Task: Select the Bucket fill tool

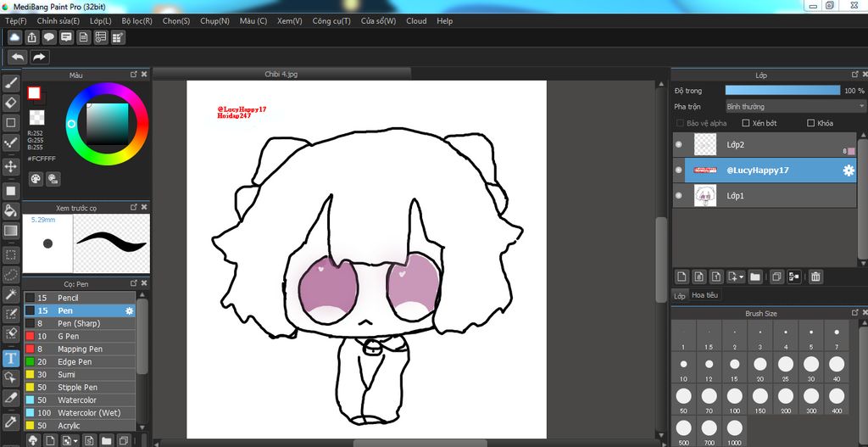Action: (10, 210)
